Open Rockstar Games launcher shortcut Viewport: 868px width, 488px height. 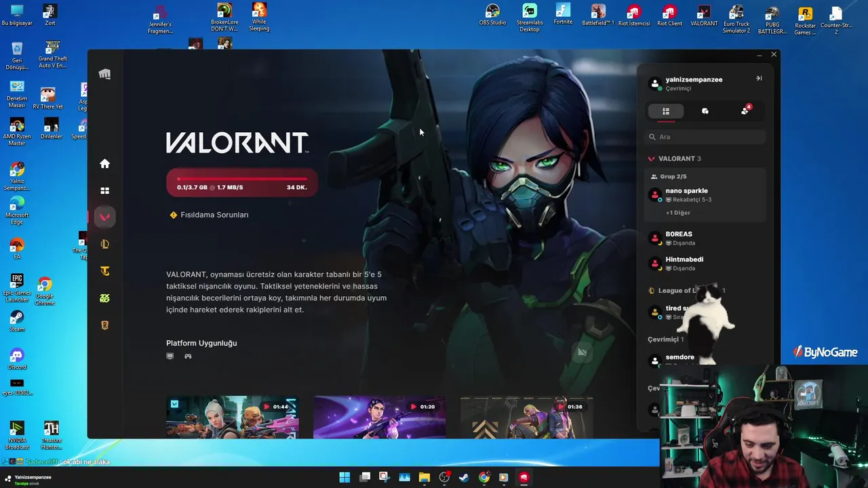tap(805, 20)
